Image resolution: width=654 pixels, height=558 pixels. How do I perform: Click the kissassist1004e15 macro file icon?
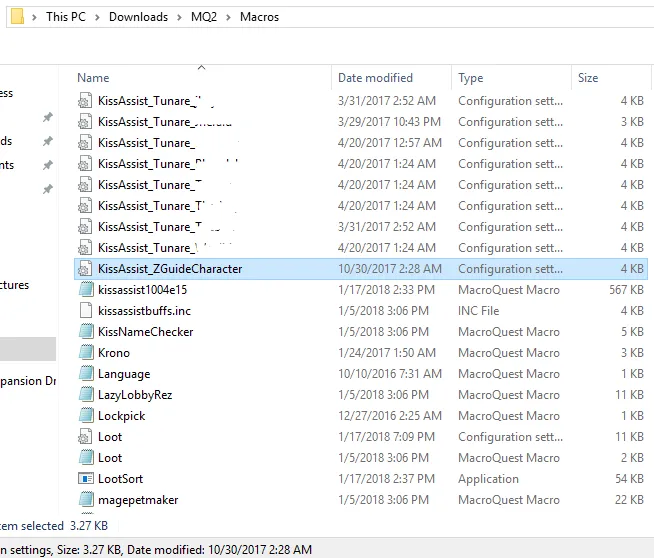click(86, 290)
